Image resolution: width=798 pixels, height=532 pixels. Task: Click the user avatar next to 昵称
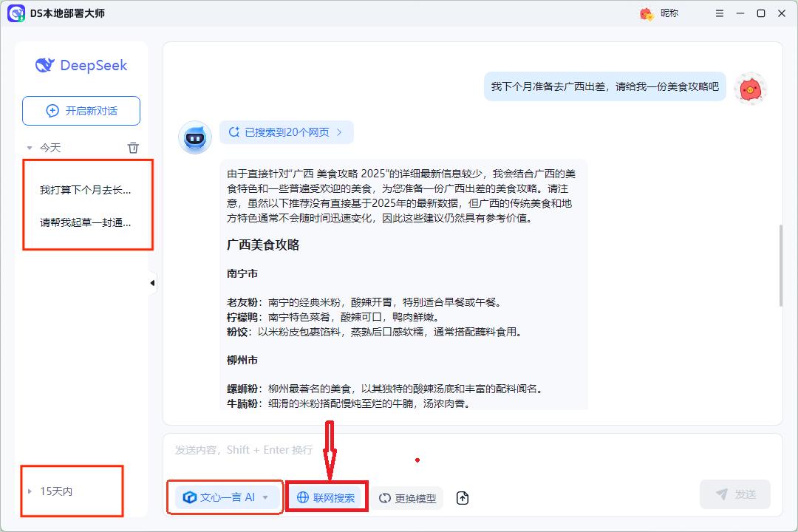coord(647,13)
